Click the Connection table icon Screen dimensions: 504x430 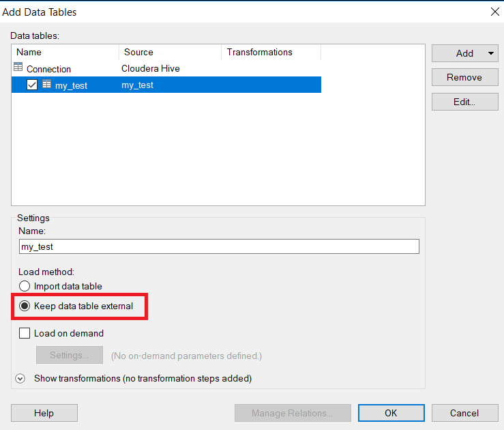[18, 68]
